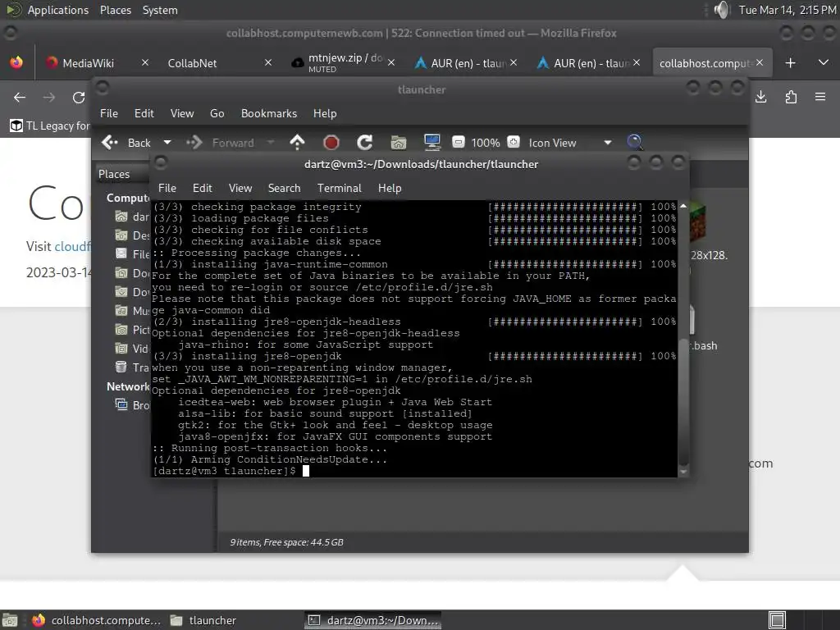
Task: Click the clock showing Tue Mar 14
Action: tap(787, 10)
